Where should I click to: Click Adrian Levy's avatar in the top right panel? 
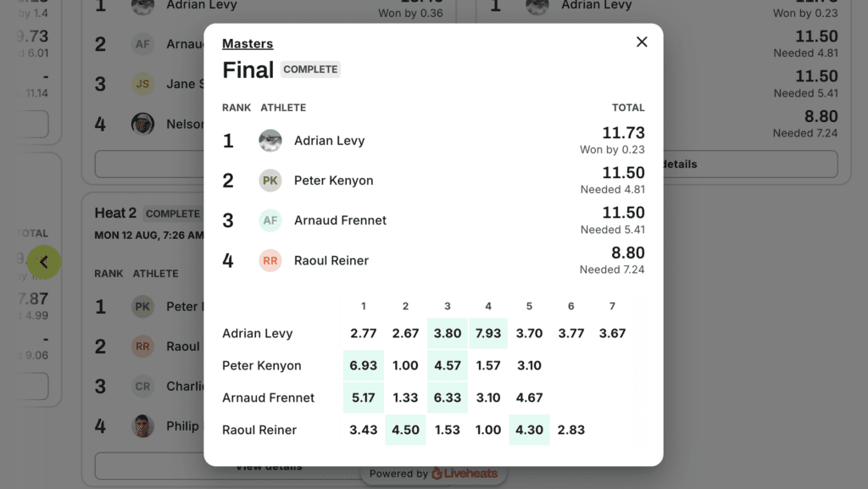pyautogui.click(x=537, y=7)
